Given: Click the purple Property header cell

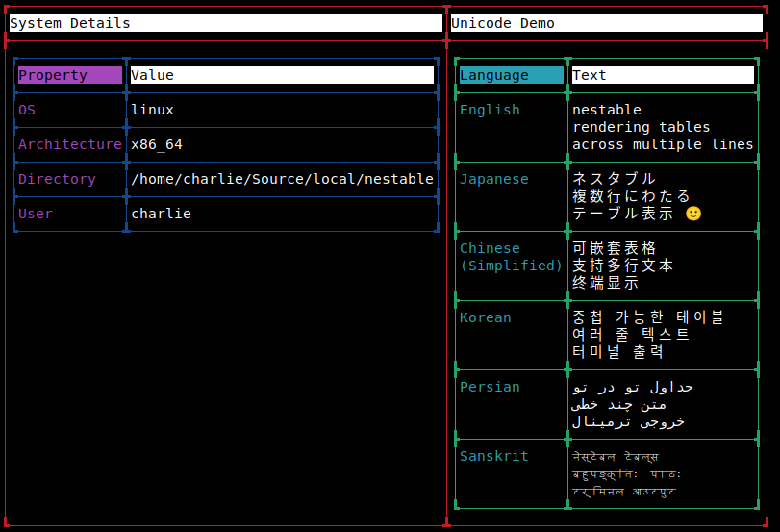Looking at the screenshot, I should pyautogui.click(x=69, y=75).
